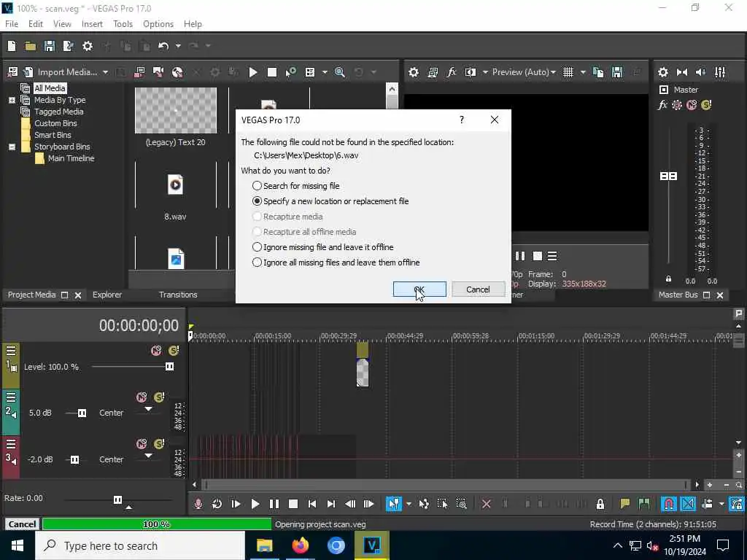Open the Edit menu

click(35, 24)
